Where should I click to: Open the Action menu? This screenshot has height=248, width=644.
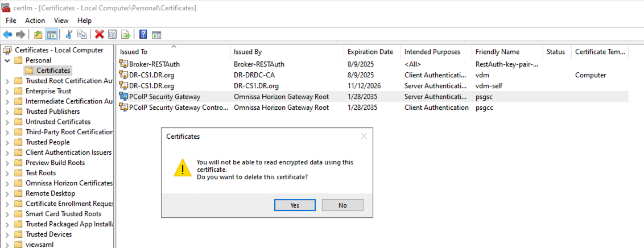[x=35, y=20]
